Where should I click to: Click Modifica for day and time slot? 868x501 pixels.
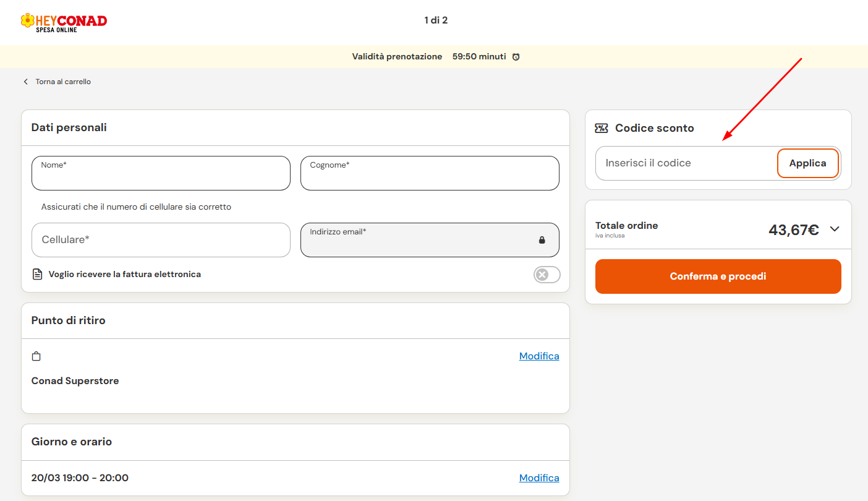(x=538, y=478)
